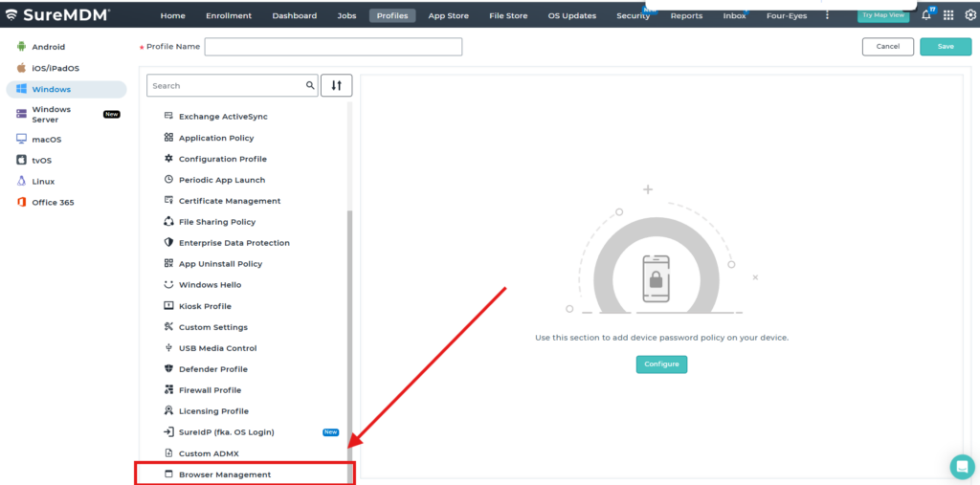Select the macOS monitor icon

coord(22,140)
